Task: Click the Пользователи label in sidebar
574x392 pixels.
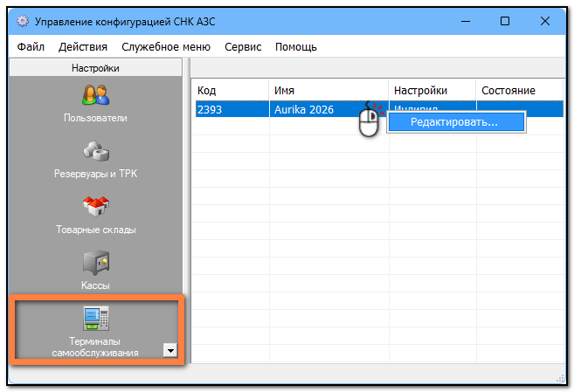Action: point(95,118)
